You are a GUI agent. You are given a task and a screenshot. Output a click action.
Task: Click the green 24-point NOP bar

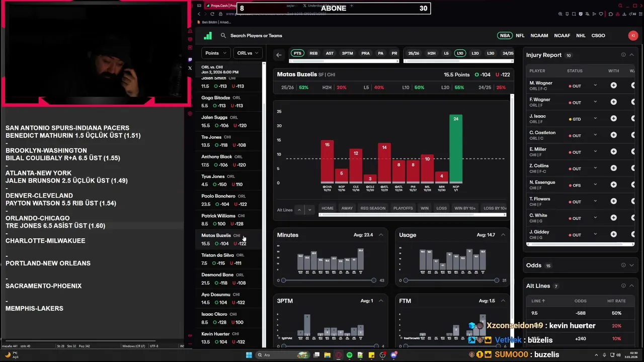click(x=456, y=148)
